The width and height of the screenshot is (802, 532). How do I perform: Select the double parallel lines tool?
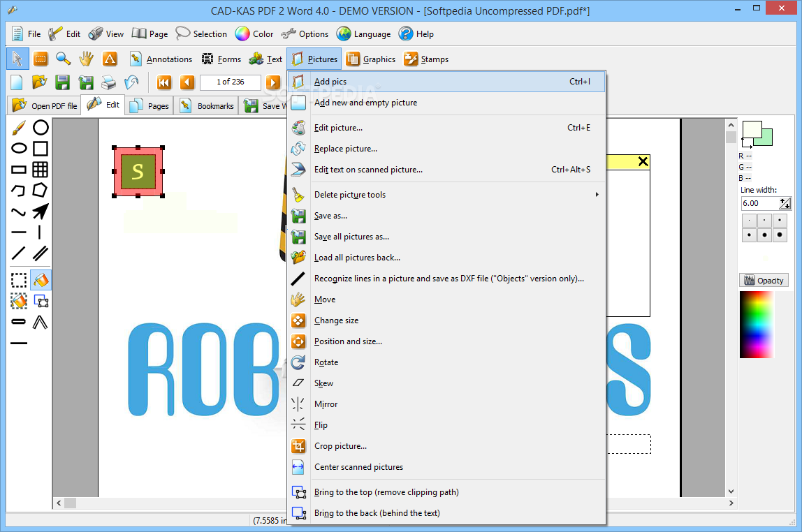pos(41,253)
